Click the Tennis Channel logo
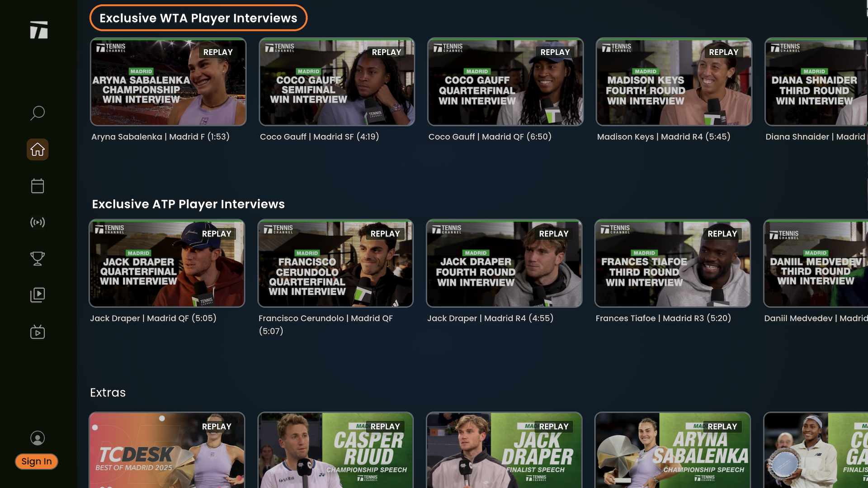The height and width of the screenshot is (488, 868). click(x=38, y=29)
